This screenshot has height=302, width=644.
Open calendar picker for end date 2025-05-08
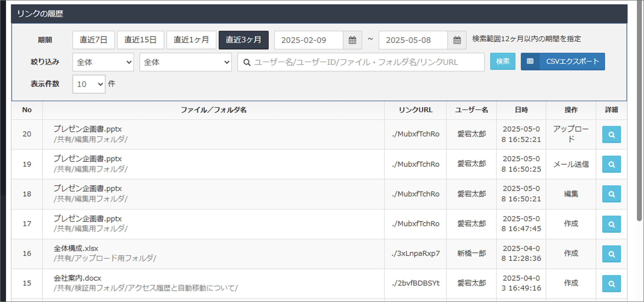456,40
